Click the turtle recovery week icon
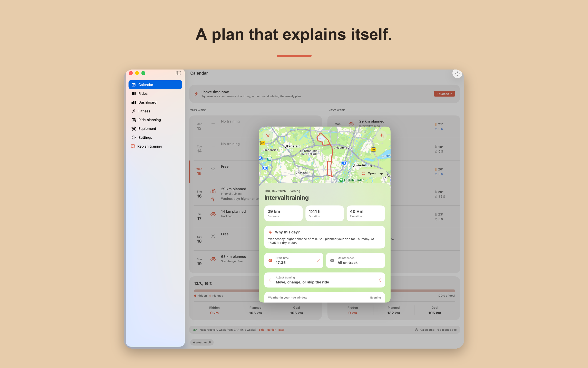Screen dimensions: 588x368 195,330
